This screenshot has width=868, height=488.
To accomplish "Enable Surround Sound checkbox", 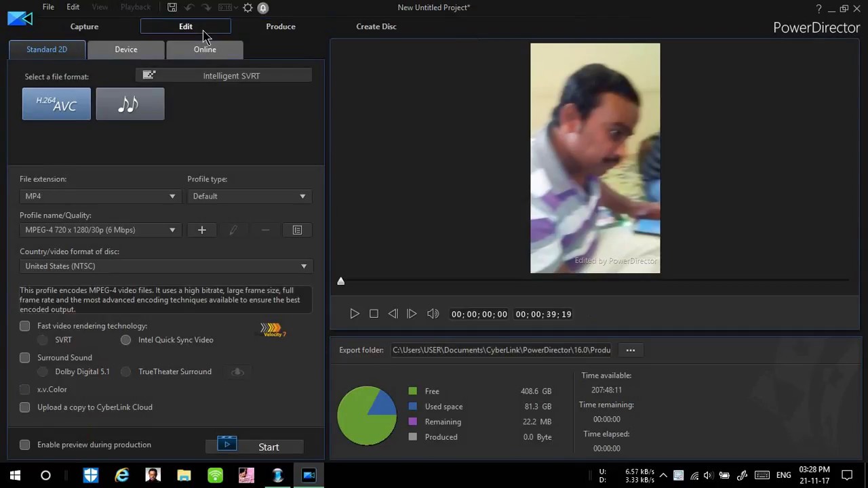I will (25, 357).
